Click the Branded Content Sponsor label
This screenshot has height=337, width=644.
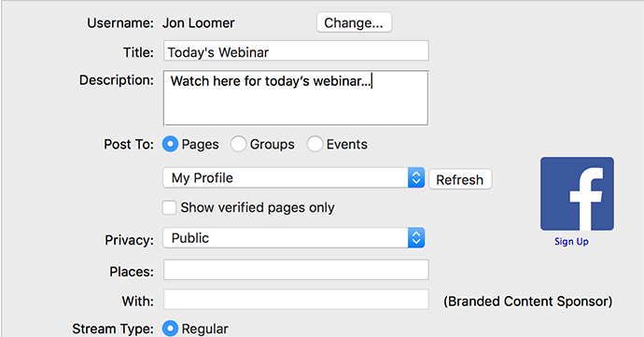527,302
